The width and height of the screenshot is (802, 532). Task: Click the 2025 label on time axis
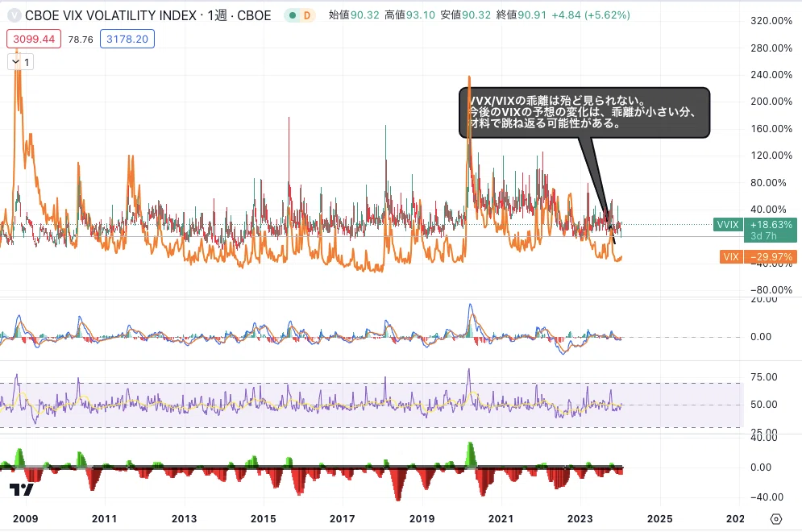pos(660,519)
